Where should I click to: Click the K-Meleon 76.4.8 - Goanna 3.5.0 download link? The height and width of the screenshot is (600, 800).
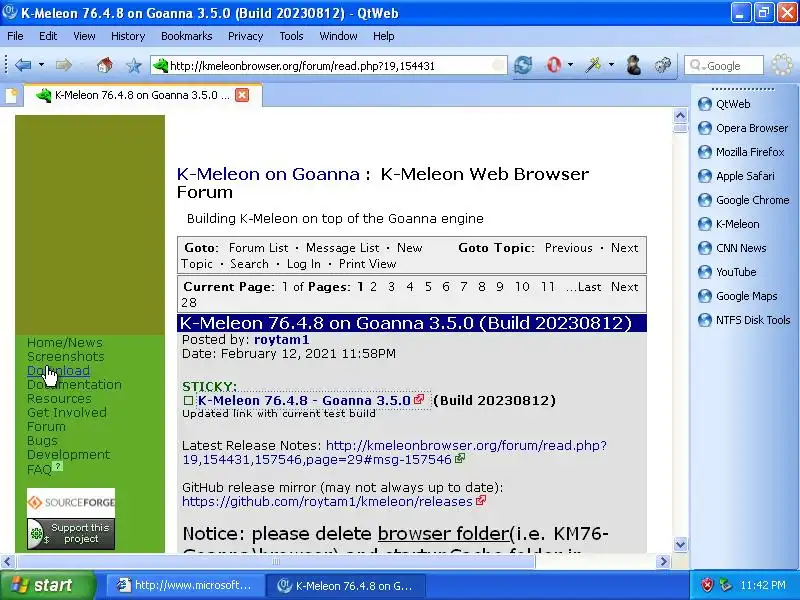304,401
